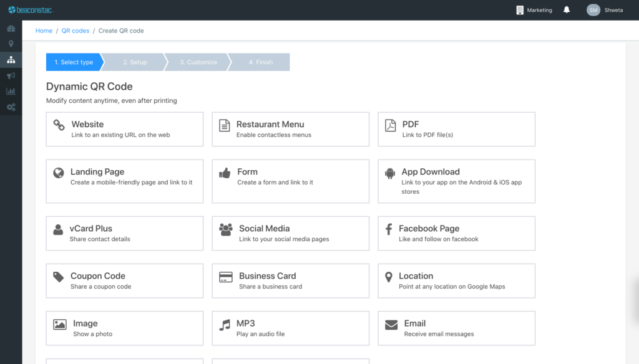This screenshot has width=639, height=364.
Task: Click the SM user avatar
Action: tap(593, 10)
